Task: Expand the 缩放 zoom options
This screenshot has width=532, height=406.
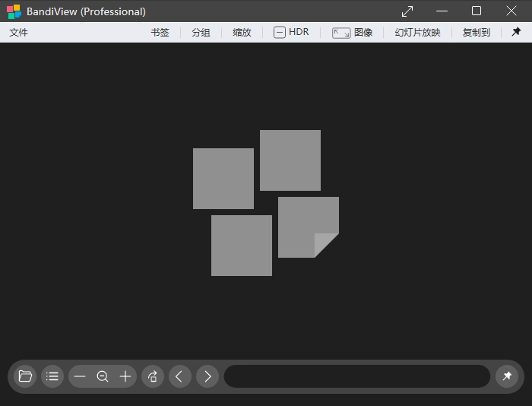Action: (x=242, y=32)
